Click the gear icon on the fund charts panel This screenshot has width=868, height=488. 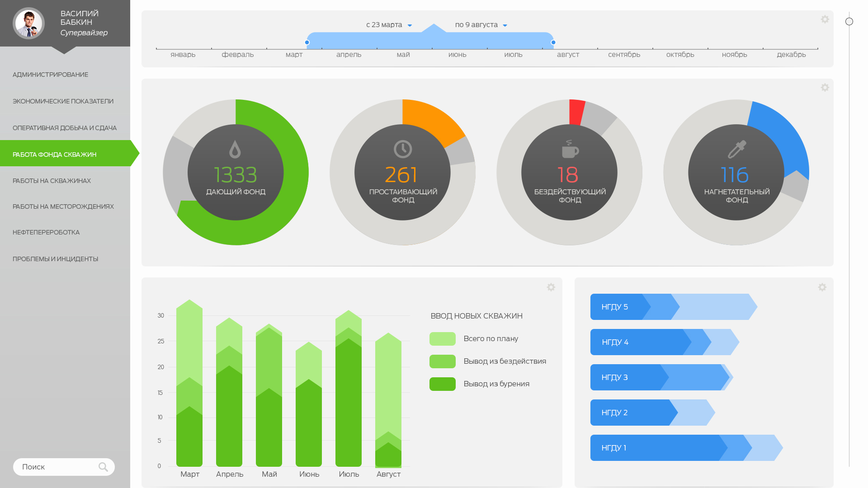click(x=825, y=87)
